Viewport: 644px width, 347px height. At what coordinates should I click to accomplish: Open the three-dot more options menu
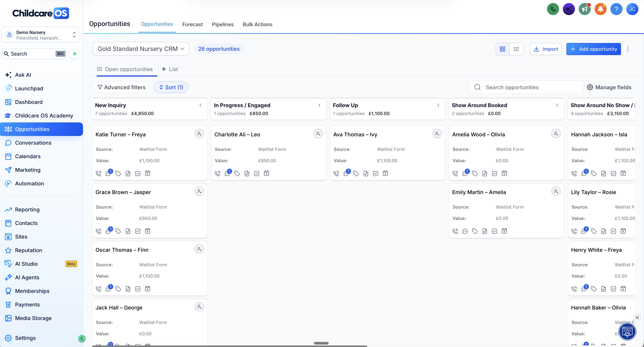tap(628, 49)
